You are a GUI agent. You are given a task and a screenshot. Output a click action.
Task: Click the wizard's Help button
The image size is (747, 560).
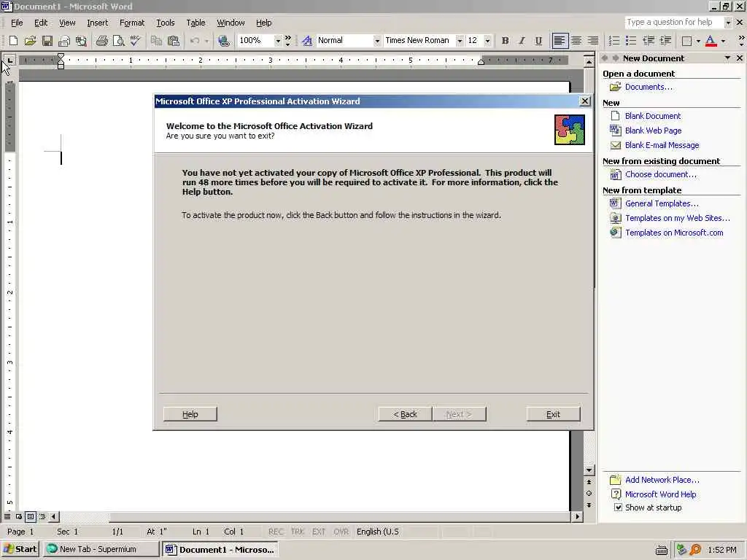(190, 414)
